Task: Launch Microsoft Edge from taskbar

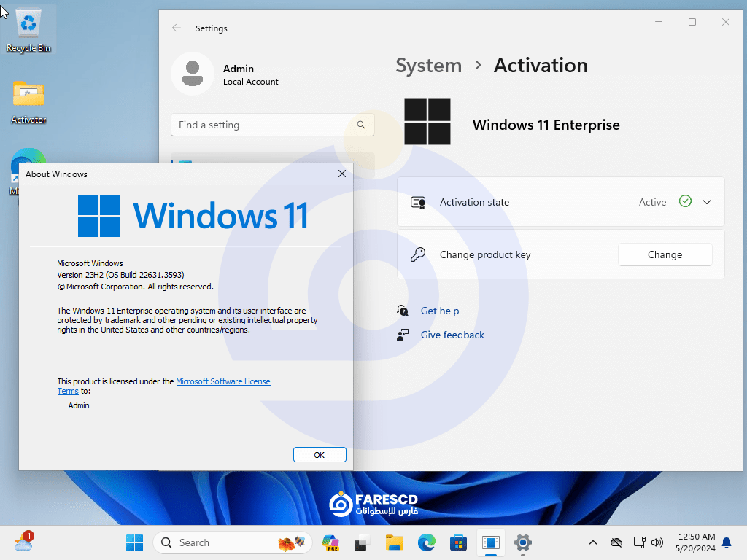Action: pyautogui.click(x=426, y=542)
